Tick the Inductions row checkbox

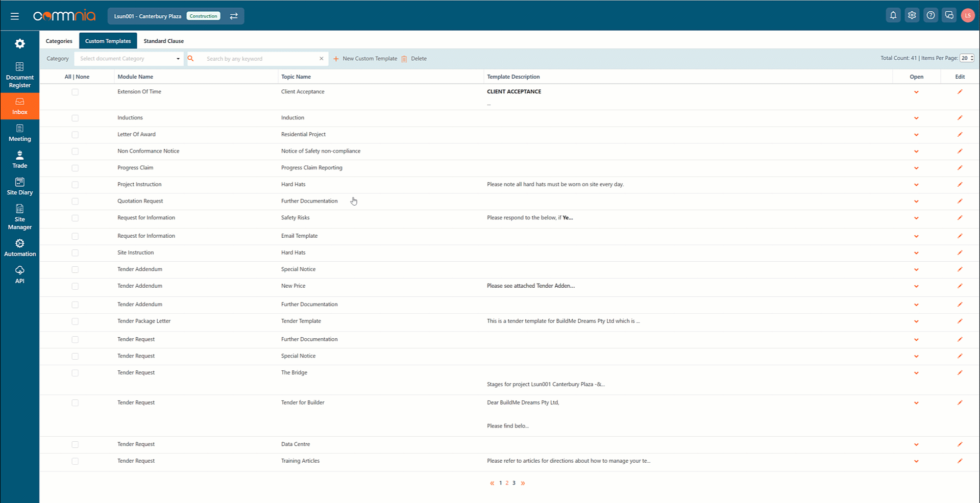[75, 118]
